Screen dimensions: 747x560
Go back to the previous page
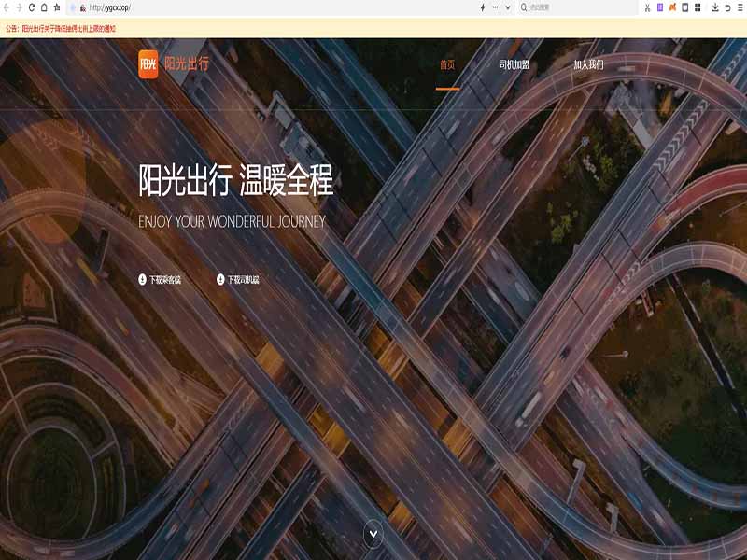[x=7, y=7]
